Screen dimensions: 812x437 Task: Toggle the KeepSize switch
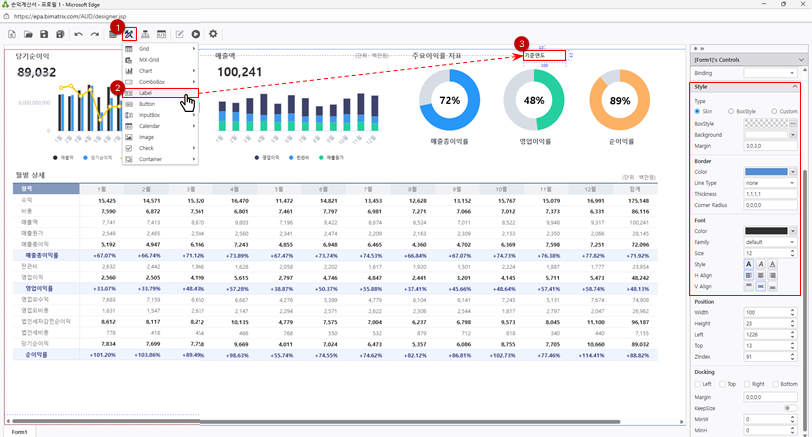pyautogui.click(x=789, y=408)
